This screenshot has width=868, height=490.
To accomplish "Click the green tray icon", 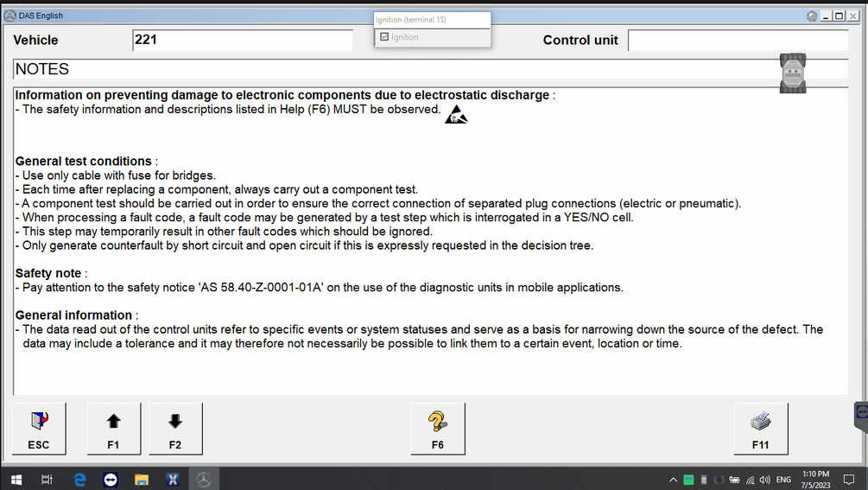I will [688, 480].
